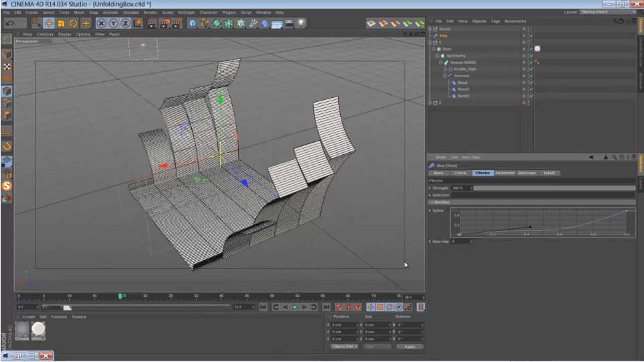Viewport: 644px width, 362px height.
Task: Click the Light object icon
Action: tap(302, 23)
